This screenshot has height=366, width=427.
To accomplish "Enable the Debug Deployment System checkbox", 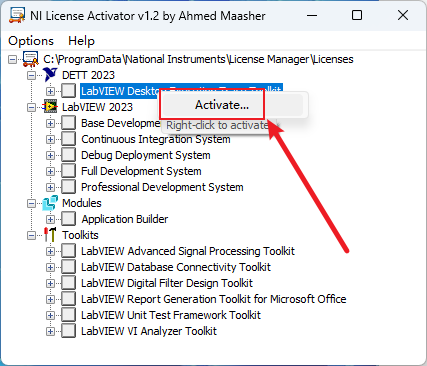I will click(68, 155).
